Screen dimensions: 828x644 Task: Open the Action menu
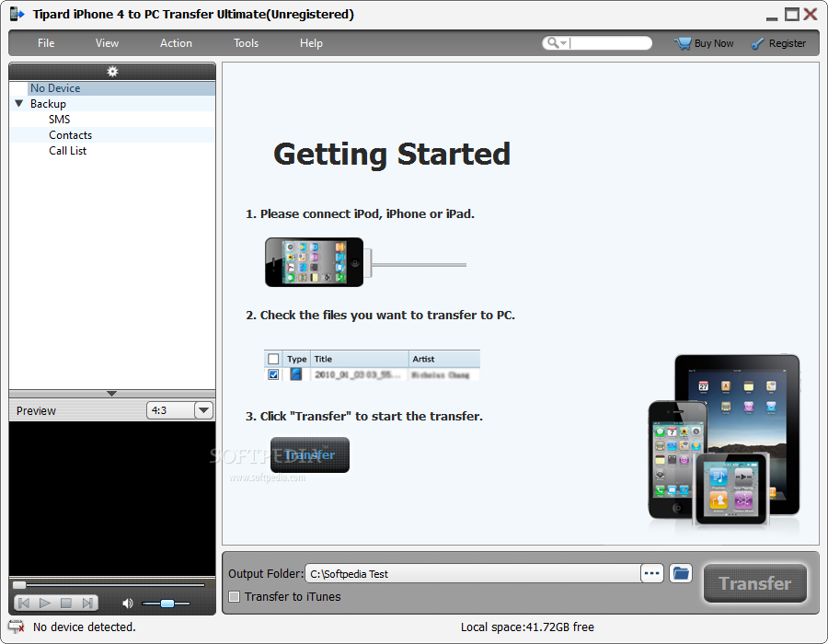click(176, 43)
